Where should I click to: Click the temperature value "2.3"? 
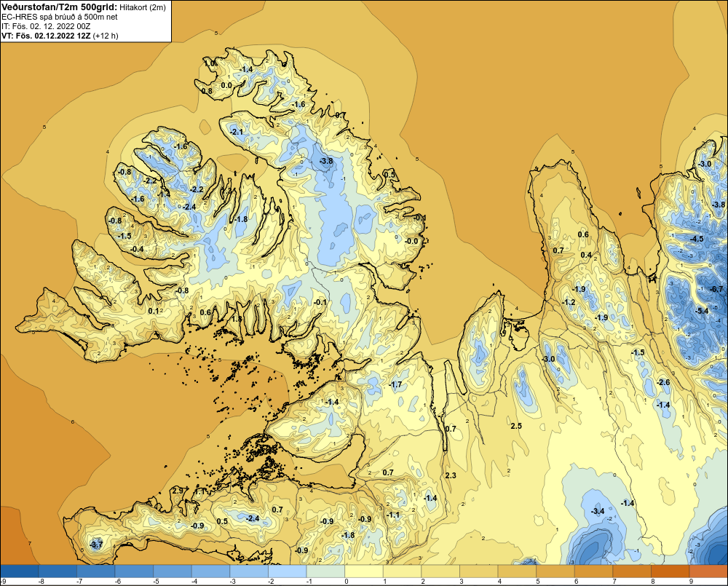[x=451, y=475]
